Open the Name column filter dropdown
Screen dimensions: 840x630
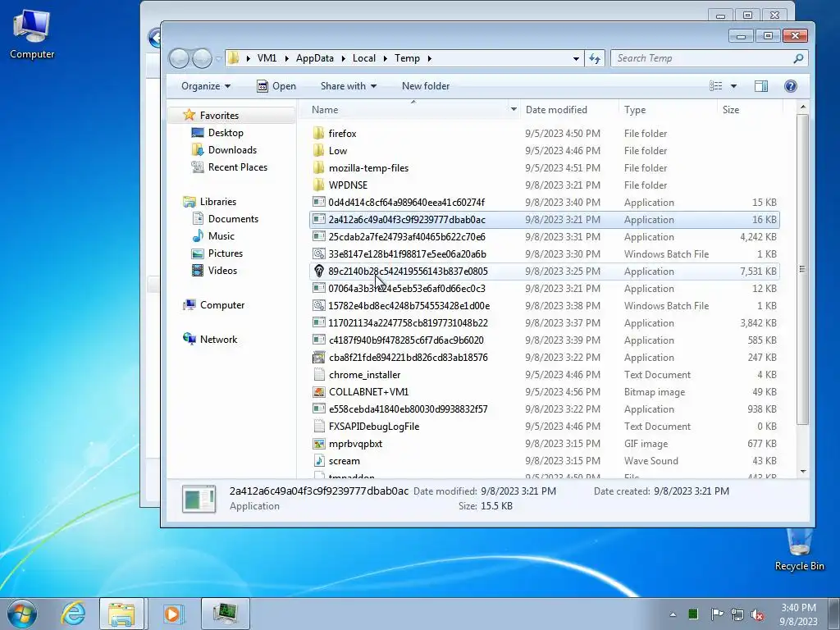pos(514,109)
